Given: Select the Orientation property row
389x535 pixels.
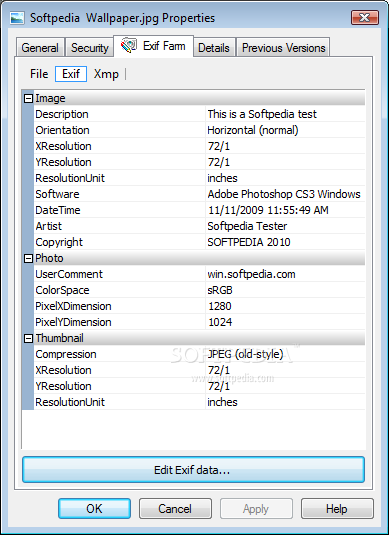Looking at the screenshot, I should coord(200,130).
